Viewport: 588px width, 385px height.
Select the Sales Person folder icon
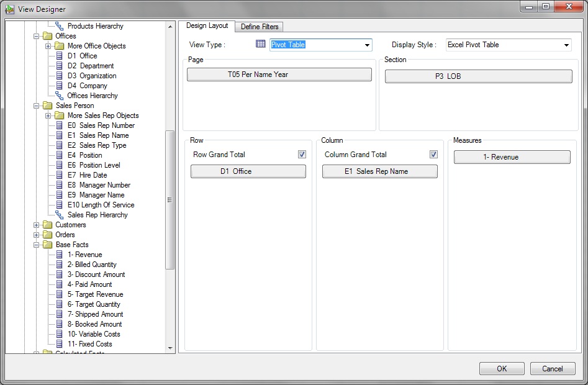tap(47, 105)
